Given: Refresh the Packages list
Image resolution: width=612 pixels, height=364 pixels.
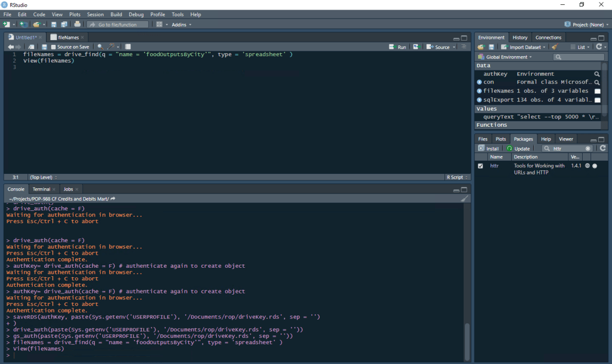Looking at the screenshot, I should coord(602,148).
